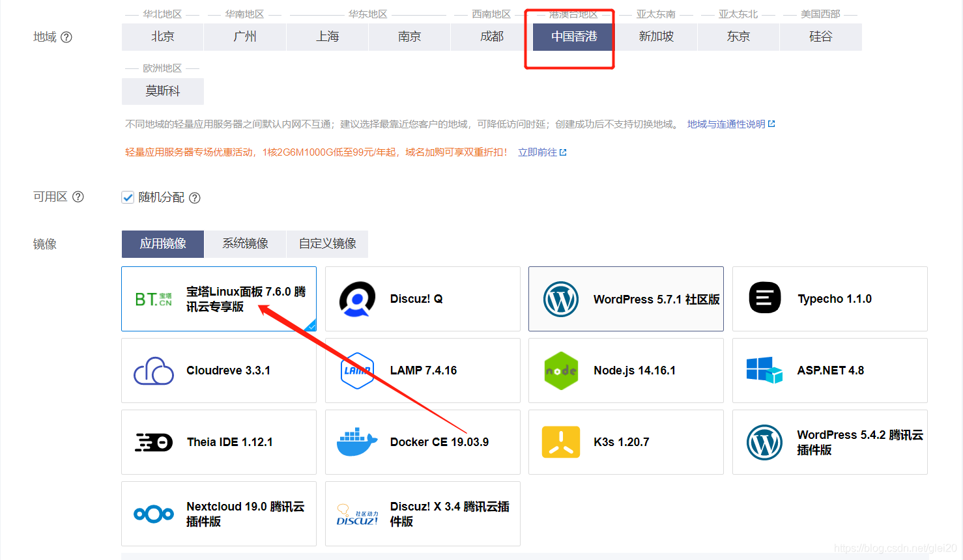The height and width of the screenshot is (560, 963).
Task: Click the WordPress 5.7.1 社区版 icon
Action: [x=561, y=299]
